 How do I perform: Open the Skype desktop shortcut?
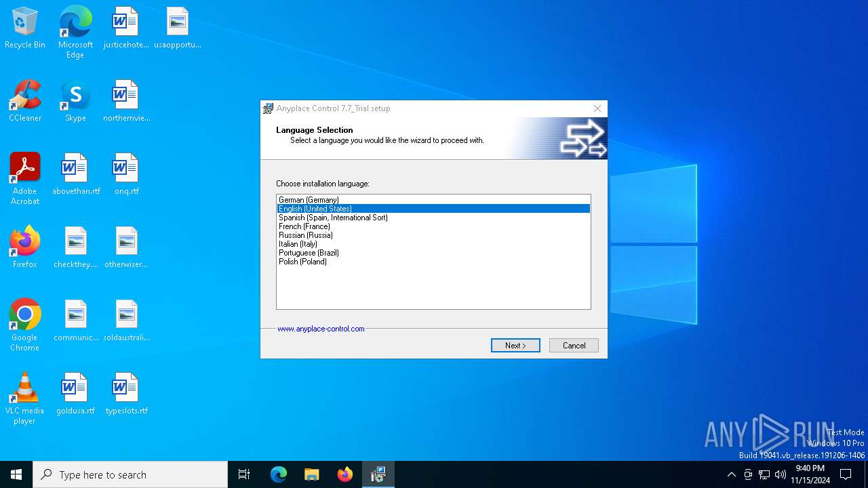point(75,102)
